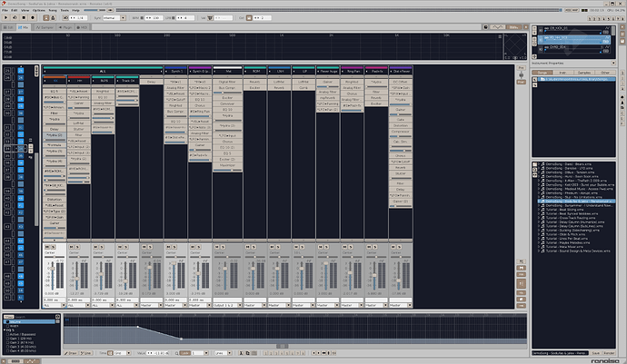Collapse the Synth 1 track with its arrow
The width and height of the screenshot is (627, 364).
pos(167,71)
